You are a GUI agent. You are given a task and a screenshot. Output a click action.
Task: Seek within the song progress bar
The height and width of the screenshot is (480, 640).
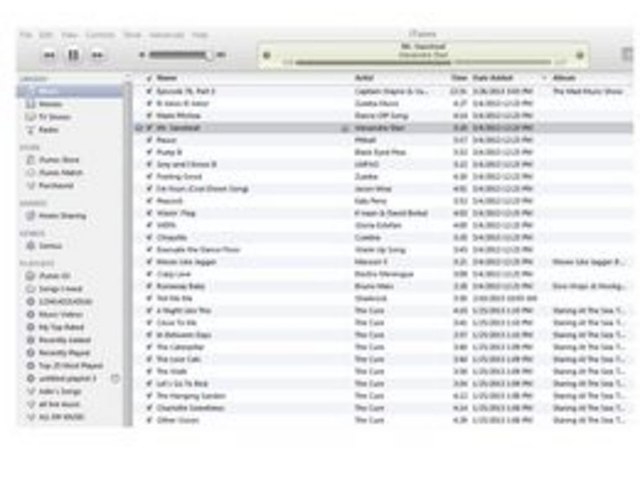pos(422,62)
